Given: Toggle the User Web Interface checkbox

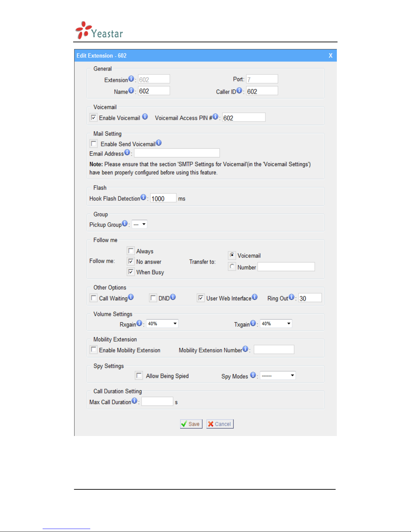Looking at the screenshot, I should point(201,298).
